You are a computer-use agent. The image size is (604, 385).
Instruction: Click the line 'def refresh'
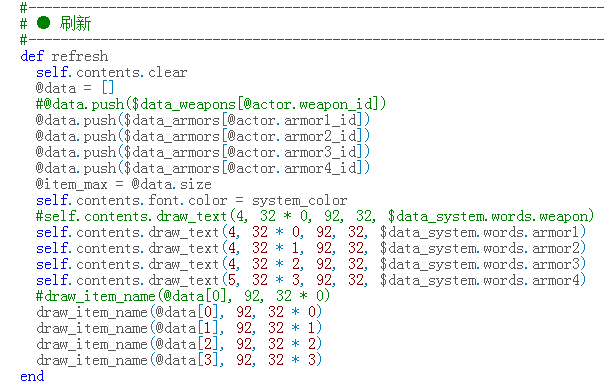tap(64, 56)
